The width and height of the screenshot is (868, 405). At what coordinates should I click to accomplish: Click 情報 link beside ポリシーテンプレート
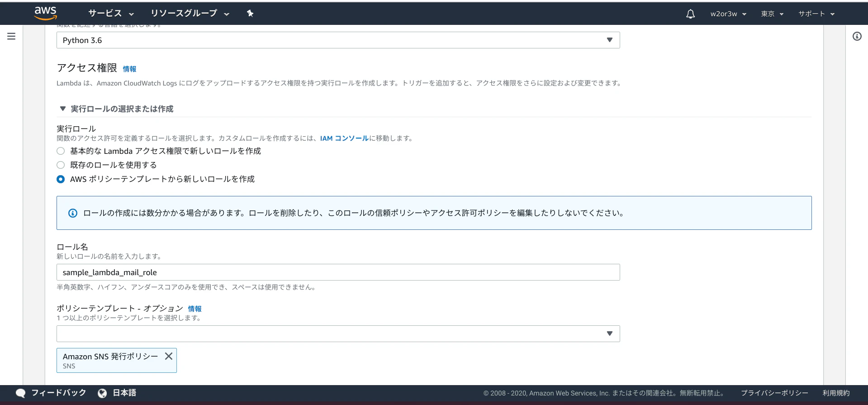(x=194, y=309)
